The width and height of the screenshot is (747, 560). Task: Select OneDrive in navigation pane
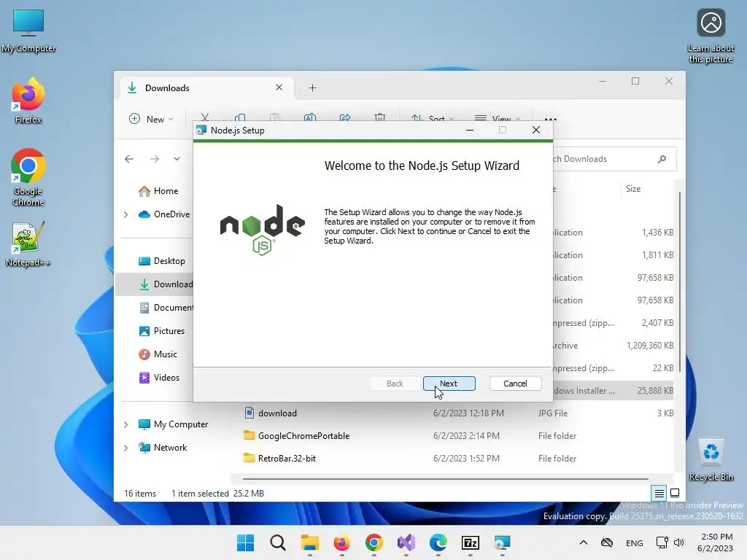pyautogui.click(x=164, y=214)
